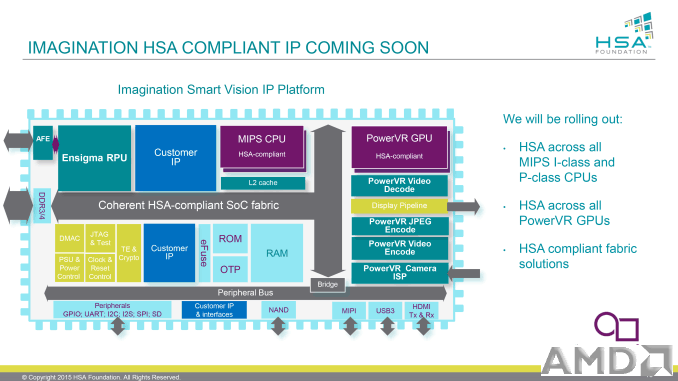Viewport: 678px width, 381px height.
Task: Click the copyright 2015 HSA Foundation footer
Action: tap(101, 377)
